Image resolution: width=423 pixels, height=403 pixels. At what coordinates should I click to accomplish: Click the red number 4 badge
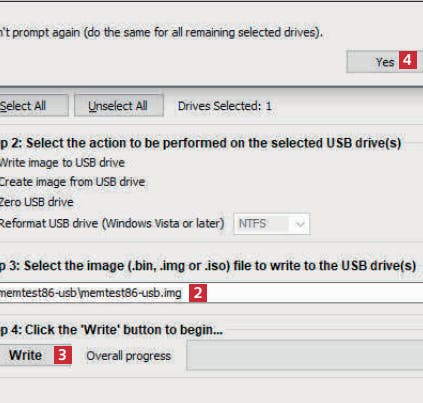[408, 60]
